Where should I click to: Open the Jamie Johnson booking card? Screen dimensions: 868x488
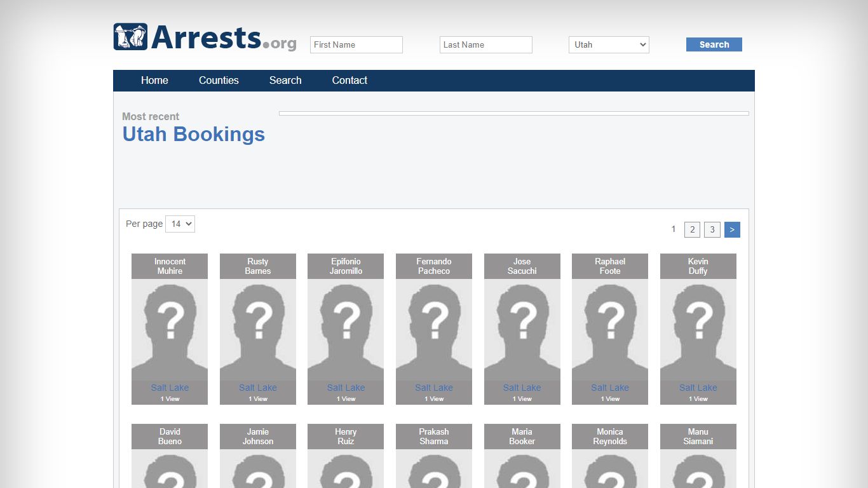point(258,456)
